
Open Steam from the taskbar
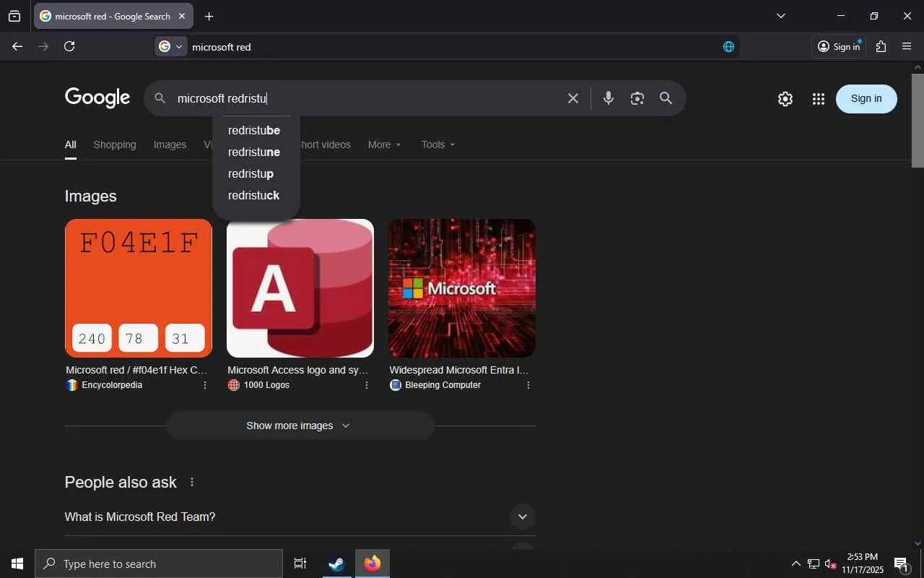[336, 564]
